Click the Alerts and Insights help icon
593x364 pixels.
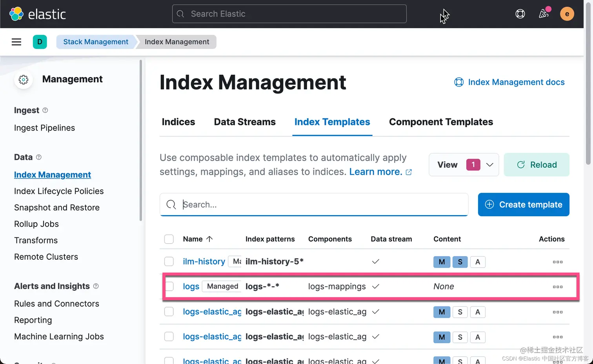[x=96, y=286]
